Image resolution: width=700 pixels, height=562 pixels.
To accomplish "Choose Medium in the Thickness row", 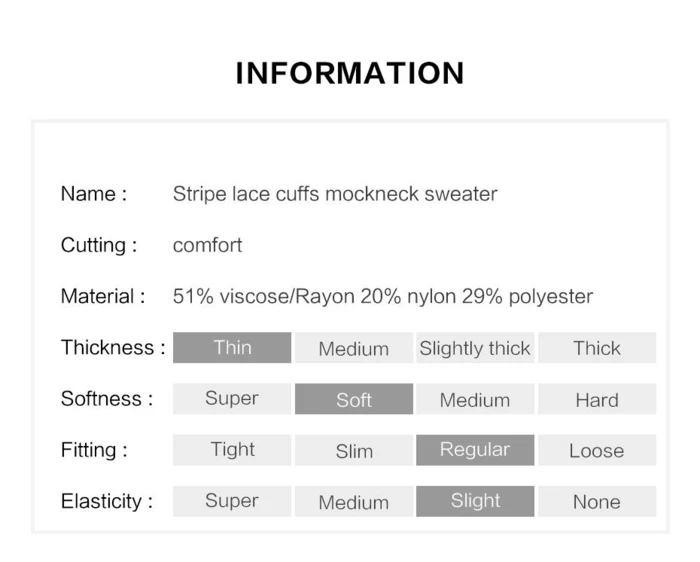I will point(354,347).
